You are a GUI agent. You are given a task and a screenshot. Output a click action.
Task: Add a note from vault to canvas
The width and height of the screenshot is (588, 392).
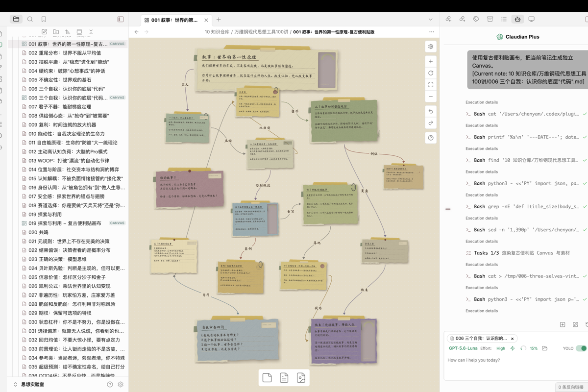(284, 377)
